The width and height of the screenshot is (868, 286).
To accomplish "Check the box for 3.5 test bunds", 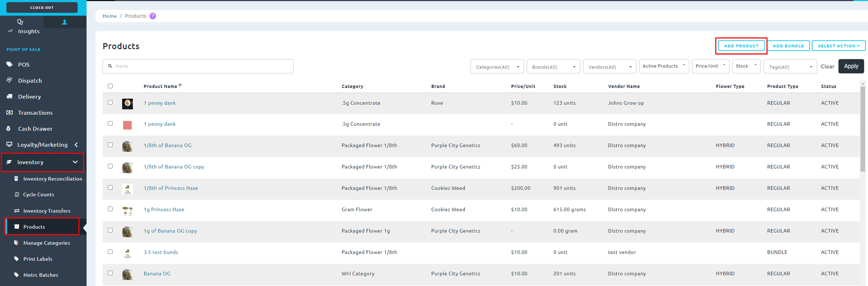I will (x=110, y=252).
